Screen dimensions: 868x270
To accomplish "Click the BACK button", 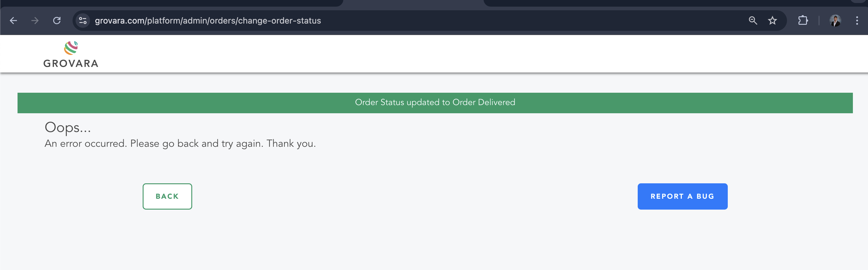I will [167, 196].
